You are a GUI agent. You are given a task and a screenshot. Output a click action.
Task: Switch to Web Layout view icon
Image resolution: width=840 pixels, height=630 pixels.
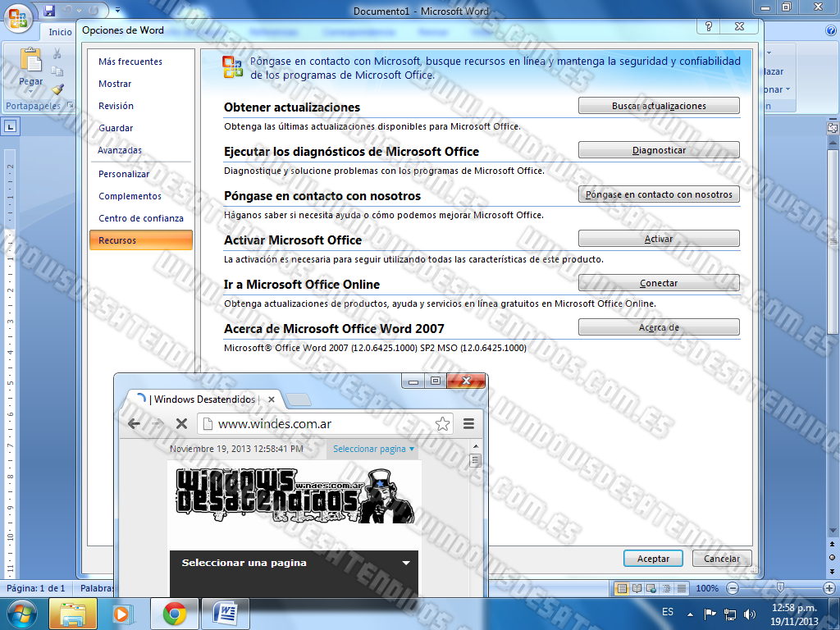coord(651,588)
